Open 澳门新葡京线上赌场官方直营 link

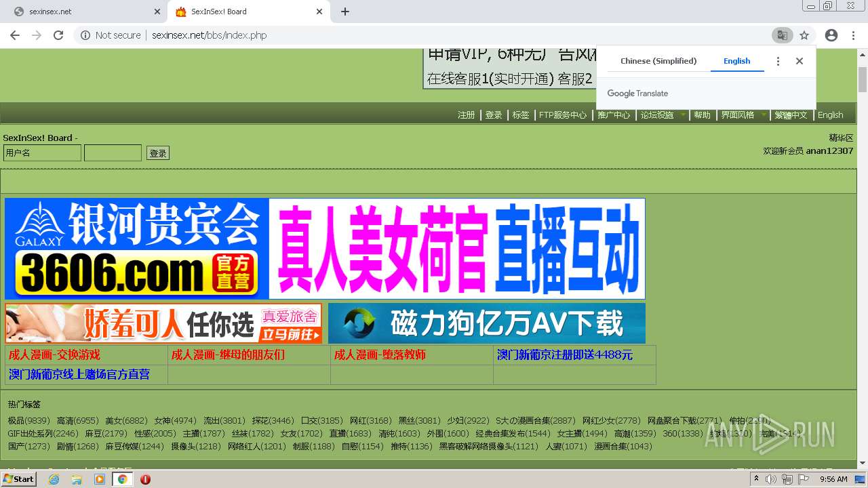(x=79, y=374)
